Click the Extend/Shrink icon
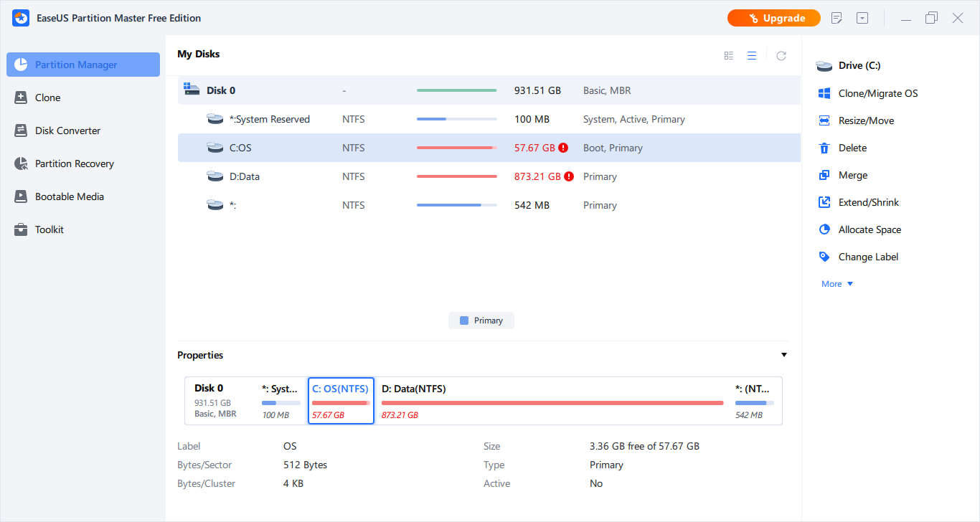 click(824, 202)
